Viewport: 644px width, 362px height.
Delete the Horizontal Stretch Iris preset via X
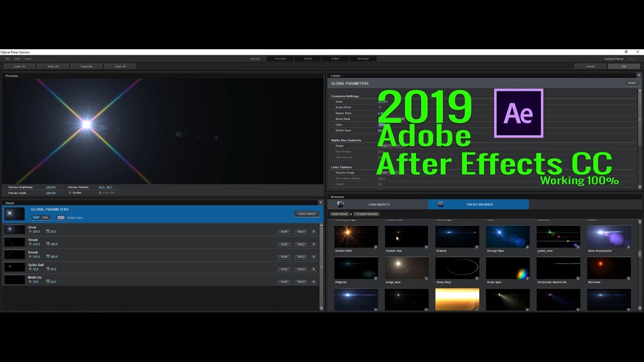(x=578, y=278)
